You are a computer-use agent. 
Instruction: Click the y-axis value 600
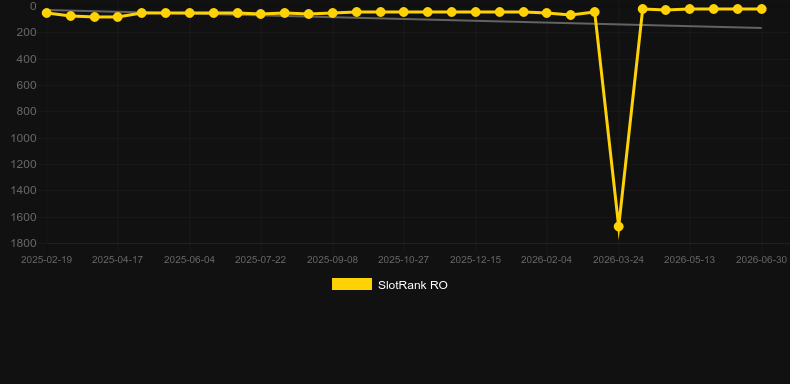[x=27, y=86]
